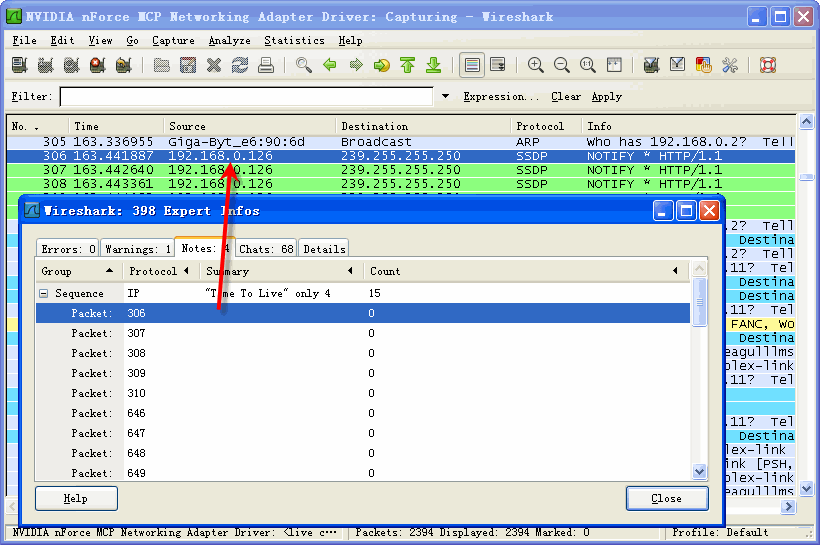Click the Expression... filter button

point(501,97)
